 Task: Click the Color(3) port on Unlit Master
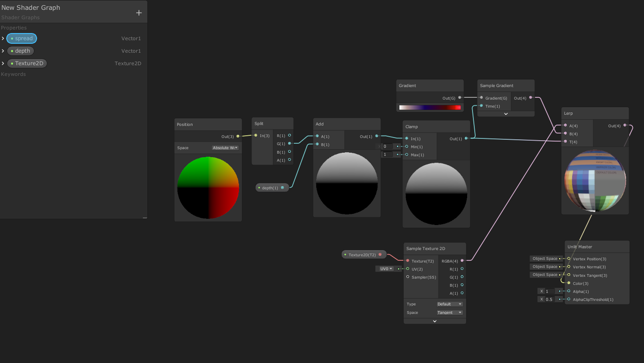[569, 283]
